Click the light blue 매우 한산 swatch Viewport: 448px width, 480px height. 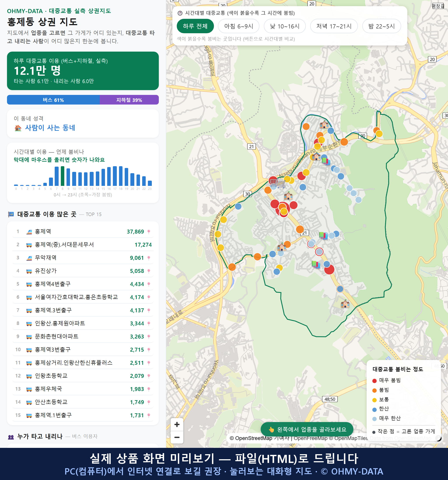tap(374, 419)
